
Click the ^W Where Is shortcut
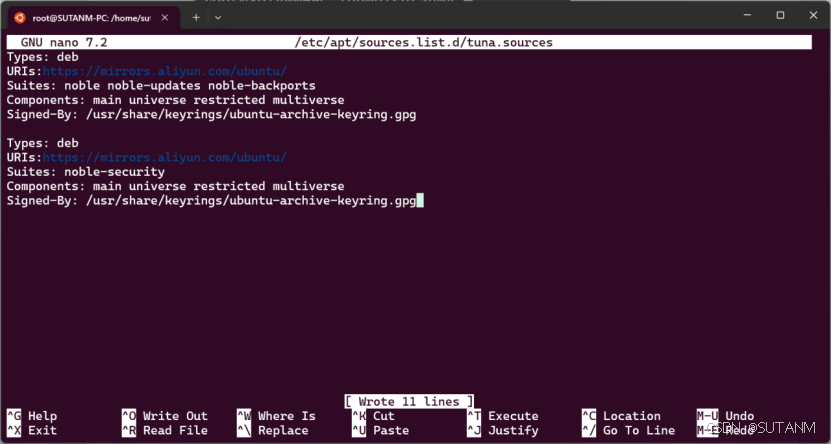276,416
